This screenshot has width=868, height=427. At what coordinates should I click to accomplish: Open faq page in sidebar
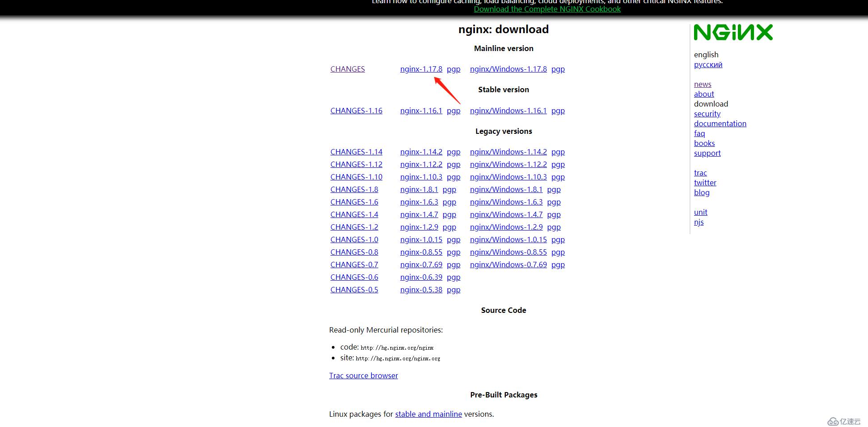click(x=699, y=133)
